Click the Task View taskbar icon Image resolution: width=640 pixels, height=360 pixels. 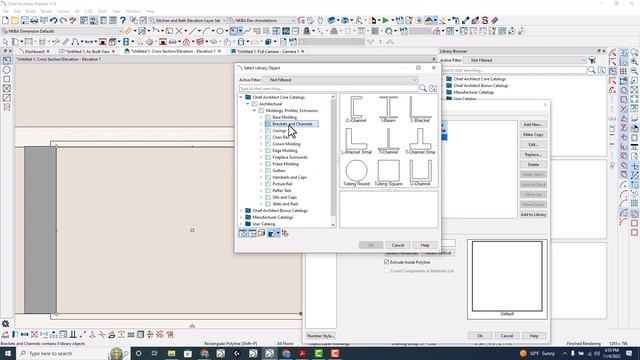(x=155, y=353)
